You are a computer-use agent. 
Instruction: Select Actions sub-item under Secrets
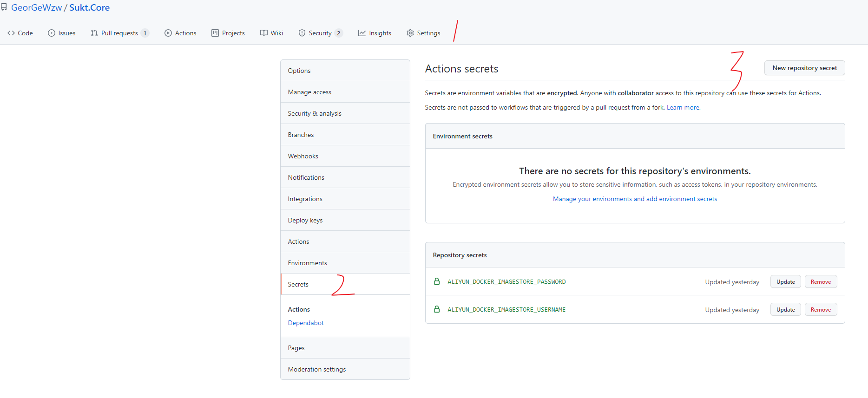tap(299, 309)
